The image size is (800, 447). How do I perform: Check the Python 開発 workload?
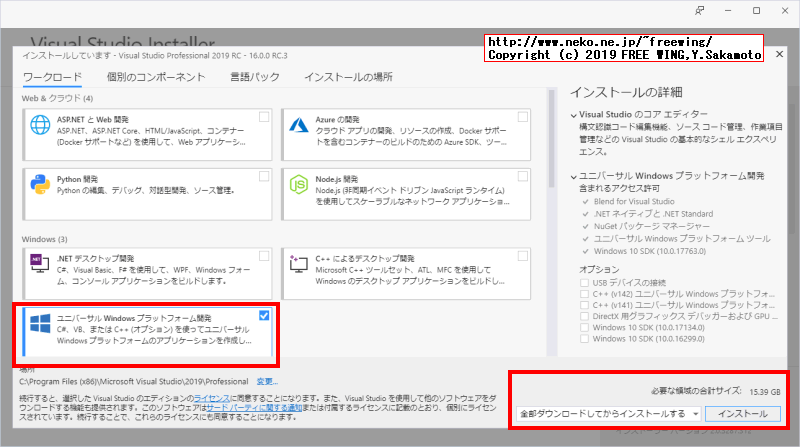click(264, 176)
